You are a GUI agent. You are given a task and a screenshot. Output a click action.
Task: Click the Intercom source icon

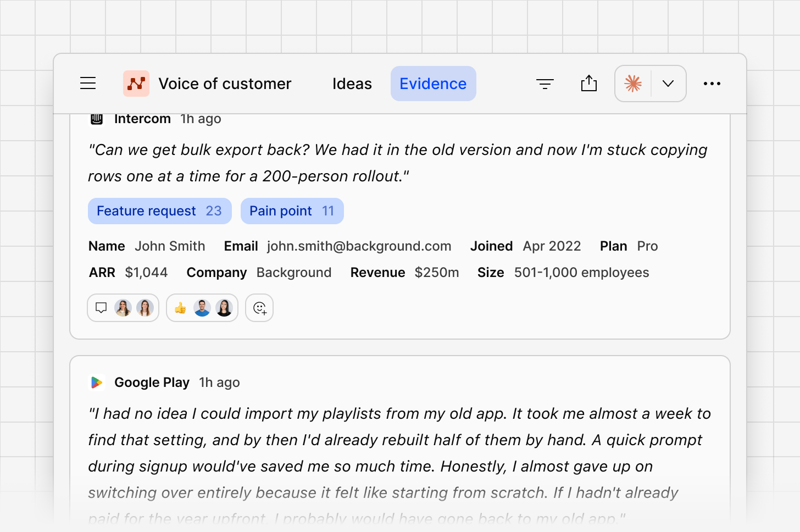(97, 119)
